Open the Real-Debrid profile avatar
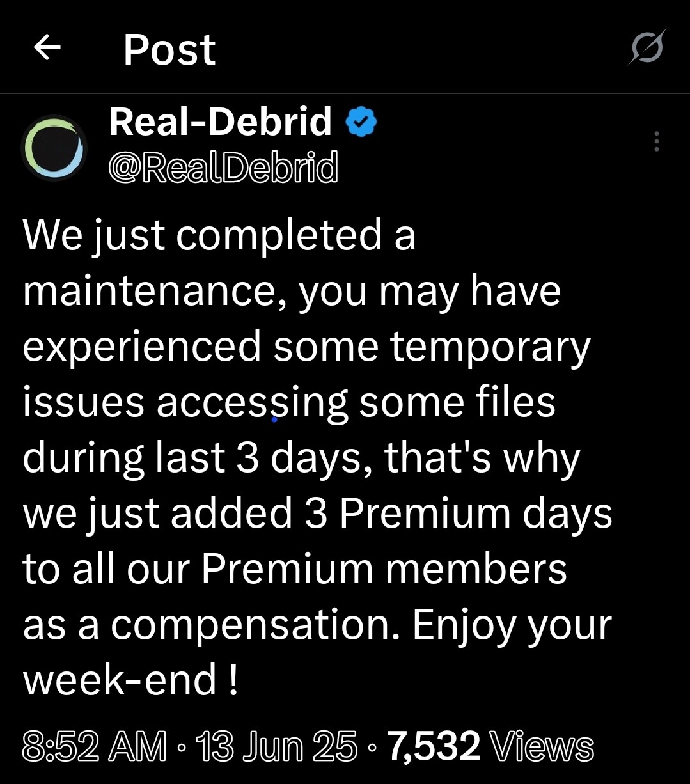This screenshot has height=784, width=690. click(54, 148)
